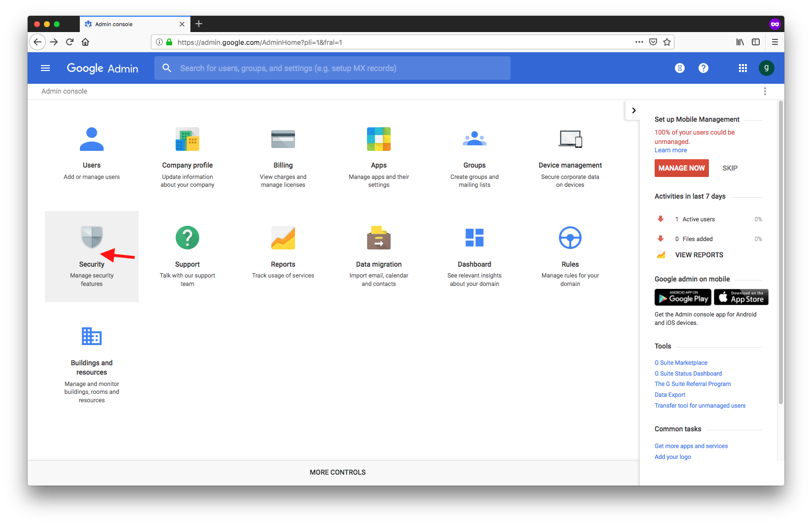Screen dimensions: 812x525
Task: Open the Google apps grid launcher
Action: [743, 68]
